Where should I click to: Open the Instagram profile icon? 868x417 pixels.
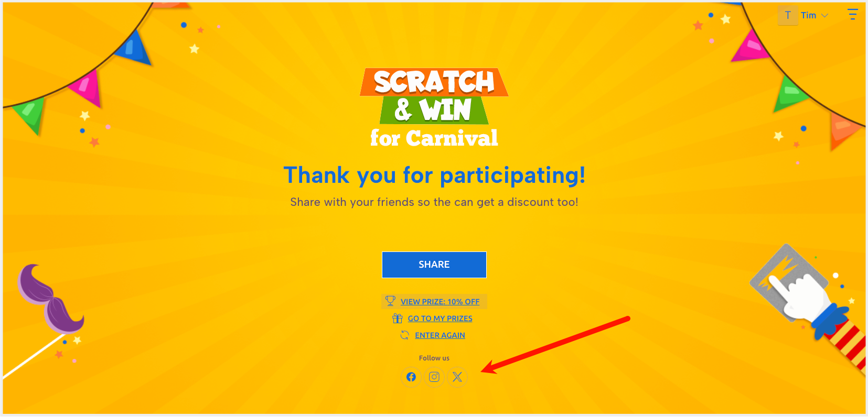point(434,377)
